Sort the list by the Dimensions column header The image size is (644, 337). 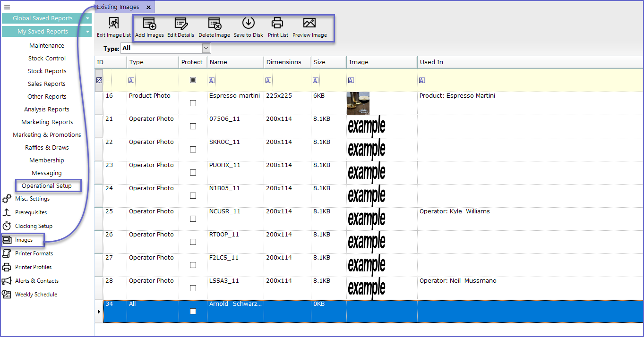[x=283, y=62]
